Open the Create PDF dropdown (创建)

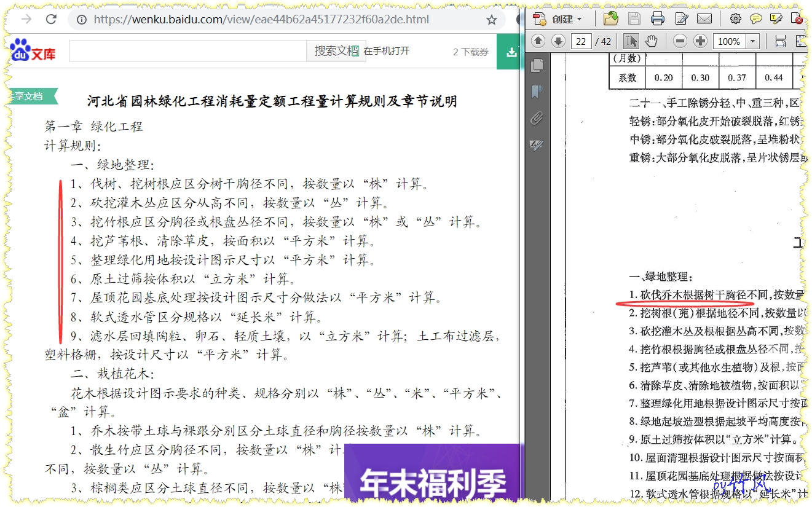coord(558,18)
